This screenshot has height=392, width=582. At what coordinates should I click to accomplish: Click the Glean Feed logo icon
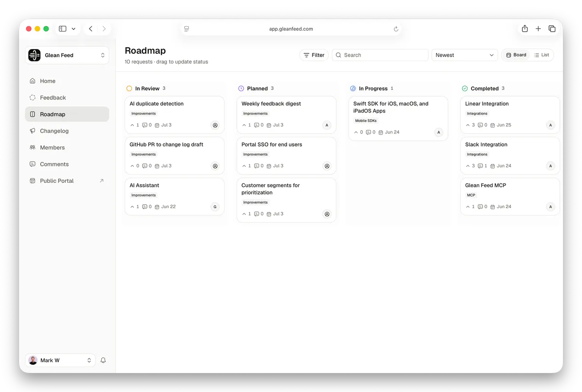[34, 55]
